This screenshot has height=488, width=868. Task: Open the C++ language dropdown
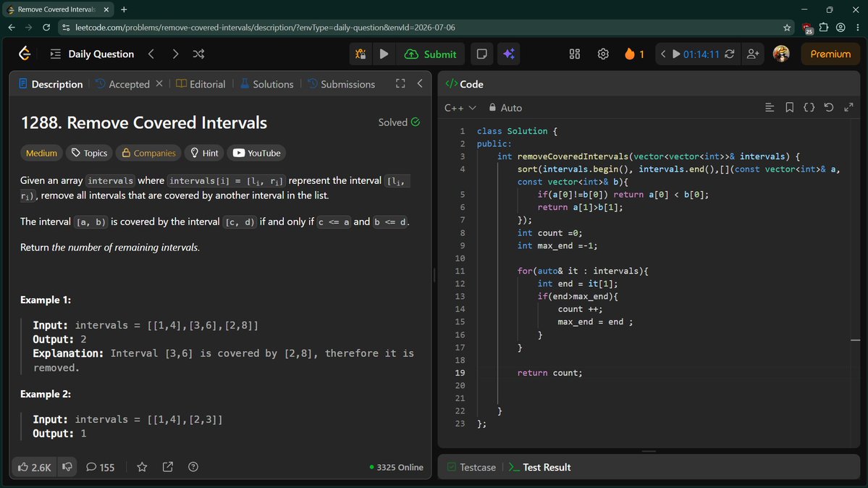[460, 108]
